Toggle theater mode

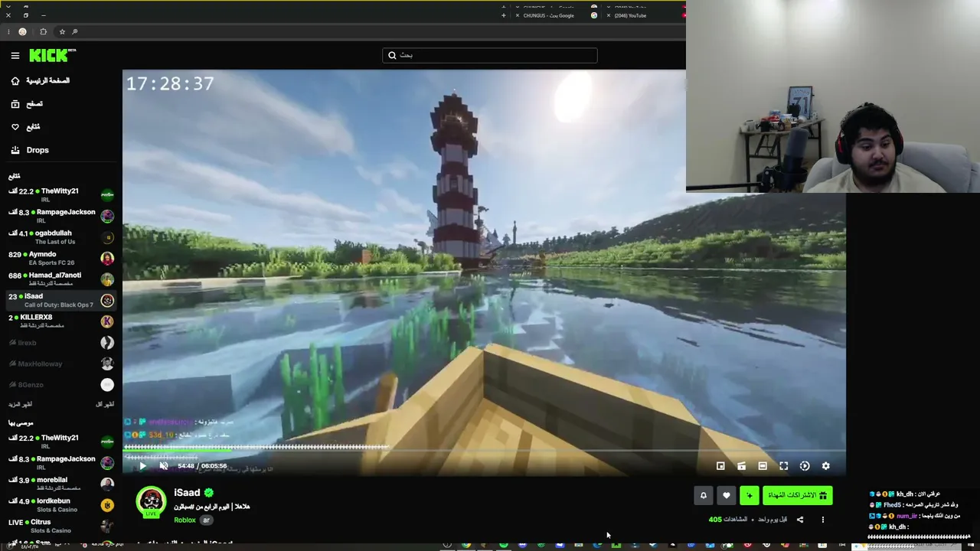click(x=763, y=465)
